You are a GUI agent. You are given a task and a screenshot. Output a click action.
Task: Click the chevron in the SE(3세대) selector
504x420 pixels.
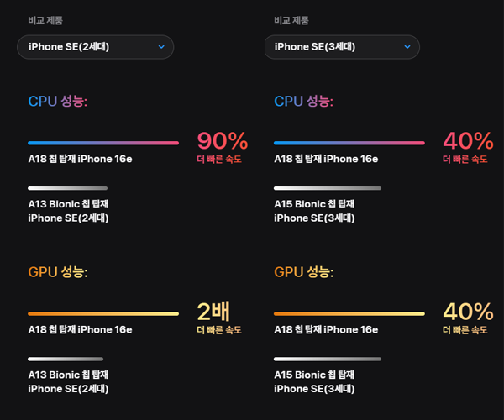tap(407, 47)
